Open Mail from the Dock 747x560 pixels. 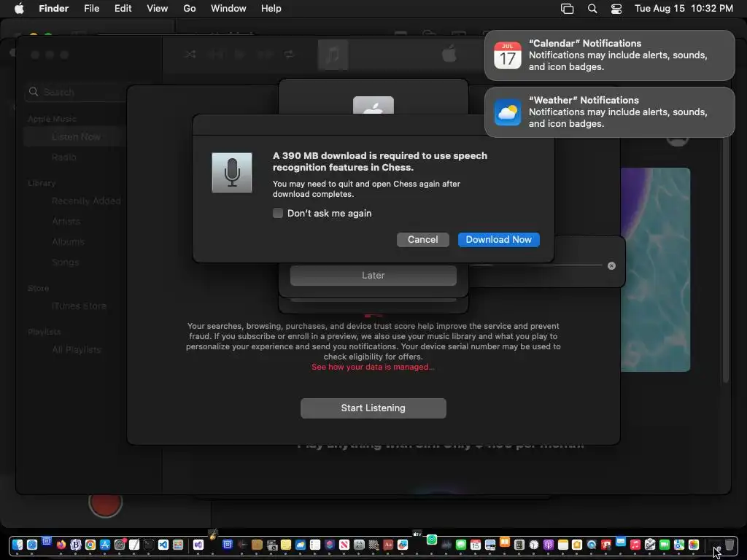[x=621, y=542]
